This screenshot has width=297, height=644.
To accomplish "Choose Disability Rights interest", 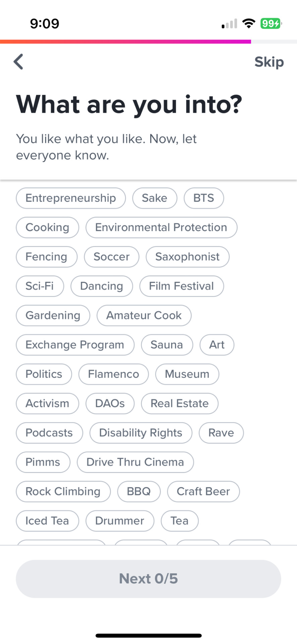I will (141, 433).
